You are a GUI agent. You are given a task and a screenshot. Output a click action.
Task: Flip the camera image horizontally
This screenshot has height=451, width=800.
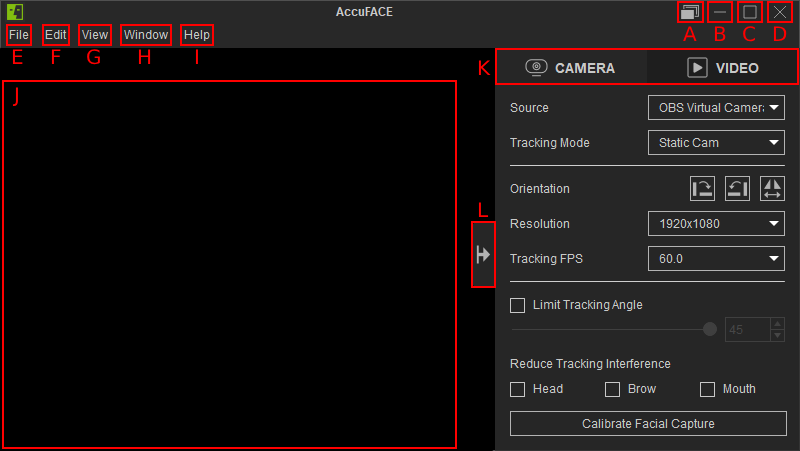point(772,189)
